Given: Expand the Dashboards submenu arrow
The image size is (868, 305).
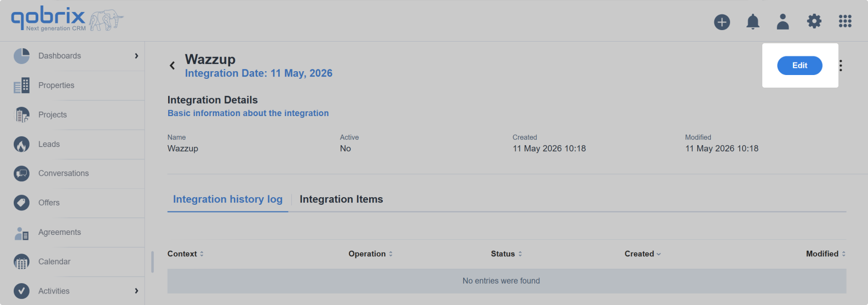Looking at the screenshot, I should click(x=136, y=56).
